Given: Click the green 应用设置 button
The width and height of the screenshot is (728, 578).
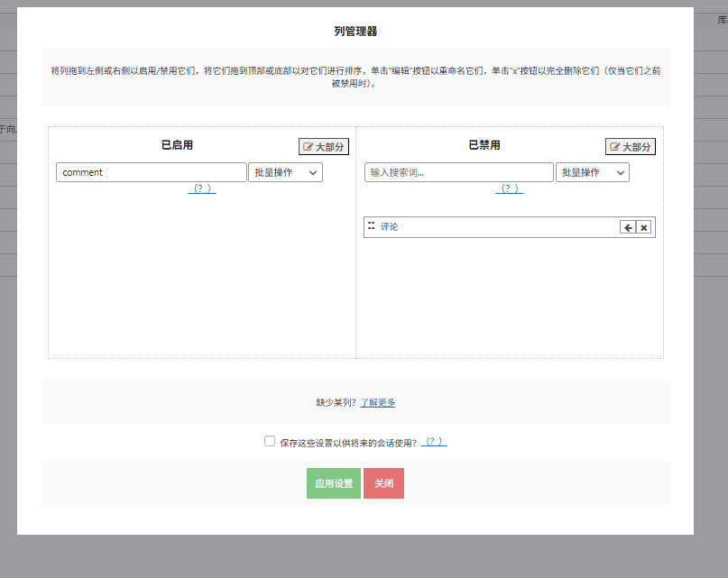Looking at the screenshot, I should click(332, 482).
